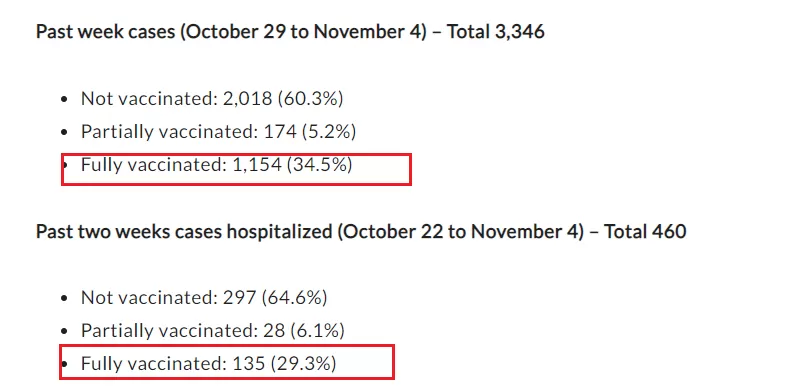Click Fully vaccinated: 1,154 (34.5%) text
The image size is (789, 391).
click(x=216, y=165)
